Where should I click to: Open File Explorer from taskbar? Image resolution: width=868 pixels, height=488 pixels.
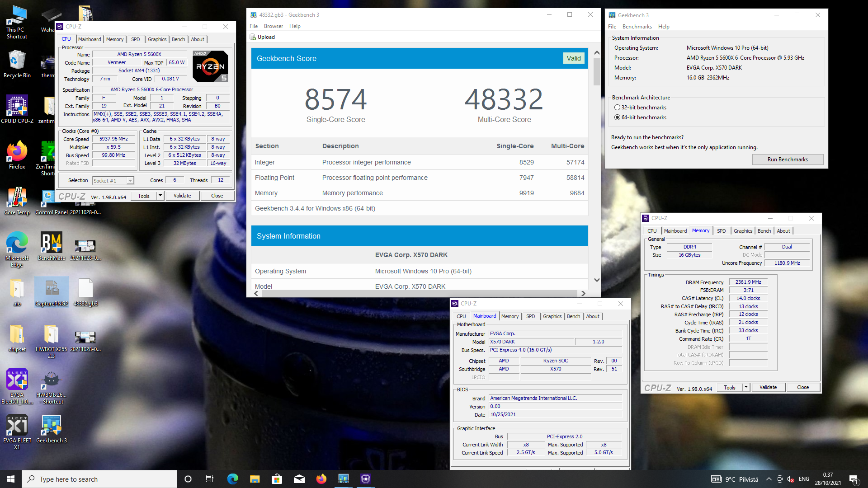(x=255, y=479)
